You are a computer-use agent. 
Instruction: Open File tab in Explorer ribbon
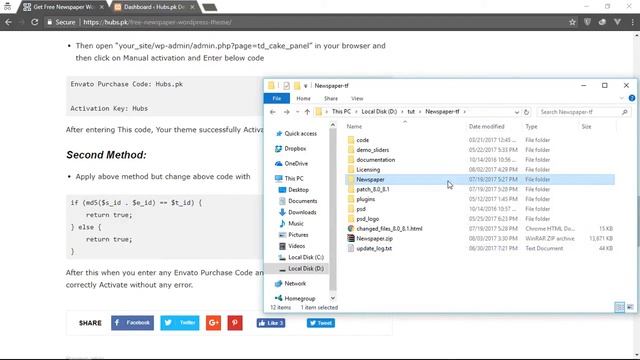click(277, 98)
